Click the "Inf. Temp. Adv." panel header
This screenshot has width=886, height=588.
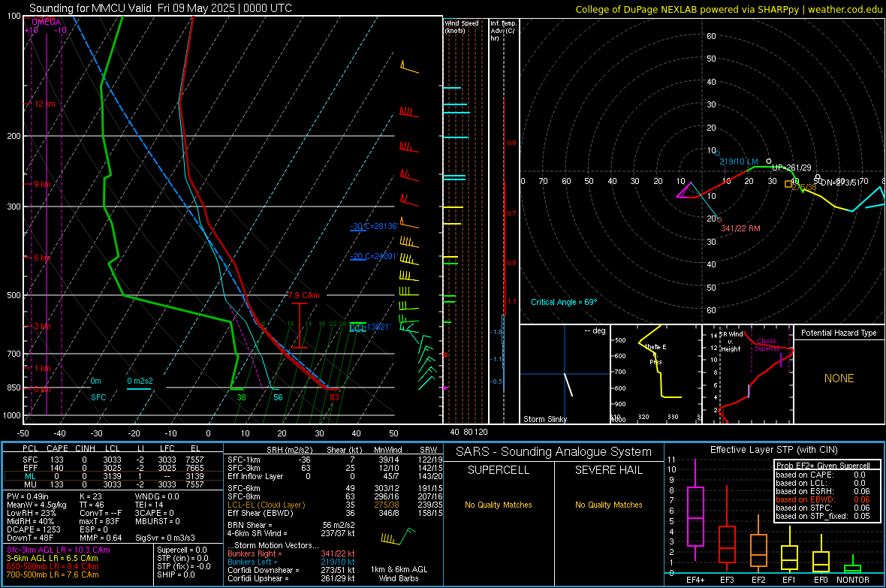pos(504,31)
